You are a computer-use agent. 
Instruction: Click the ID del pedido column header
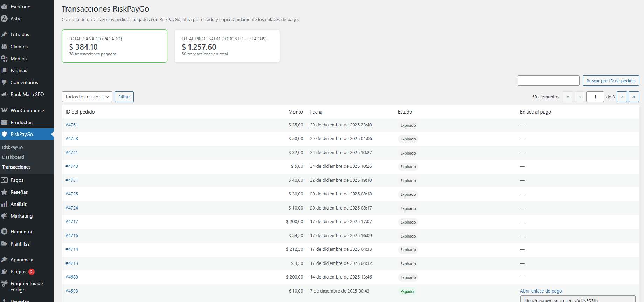[80, 112]
